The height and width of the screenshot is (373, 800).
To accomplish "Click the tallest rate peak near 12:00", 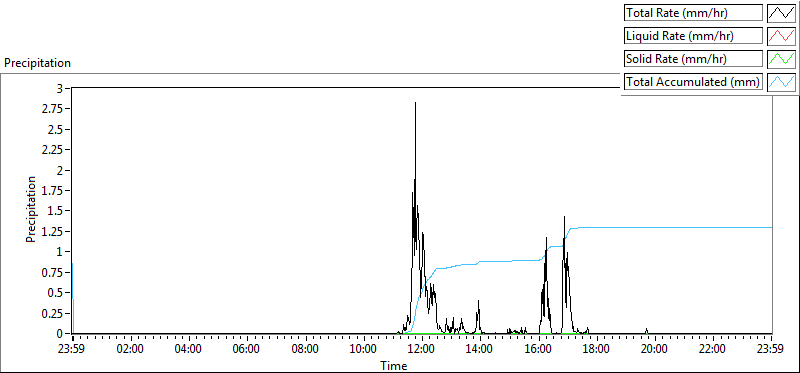I will coord(415,104).
